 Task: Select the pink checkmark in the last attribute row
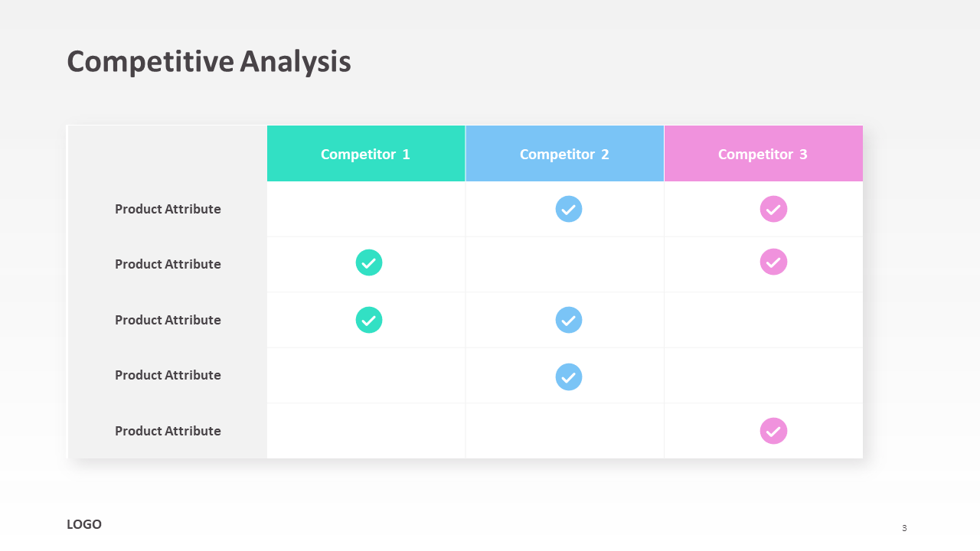coord(773,431)
